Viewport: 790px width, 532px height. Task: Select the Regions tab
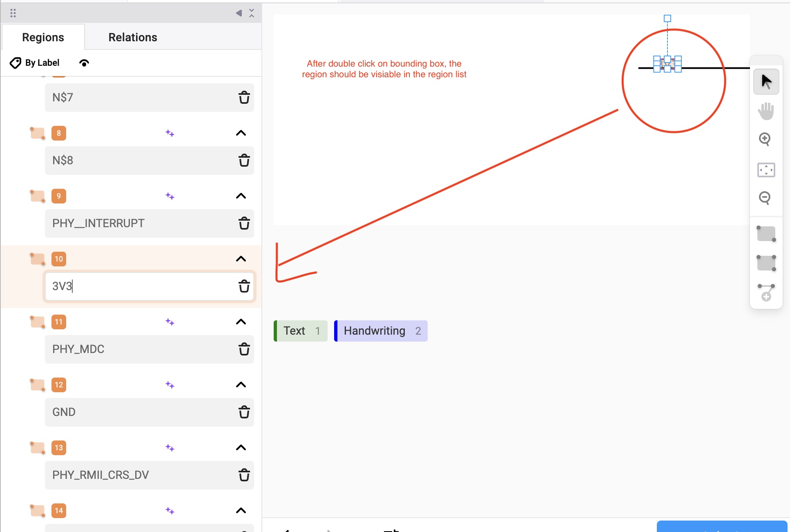pos(43,37)
